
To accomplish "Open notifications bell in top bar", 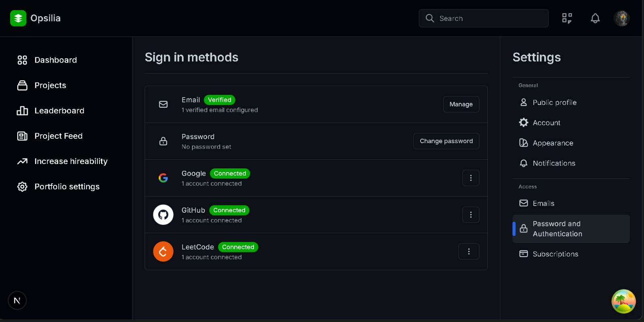I will click(x=595, y=18).
